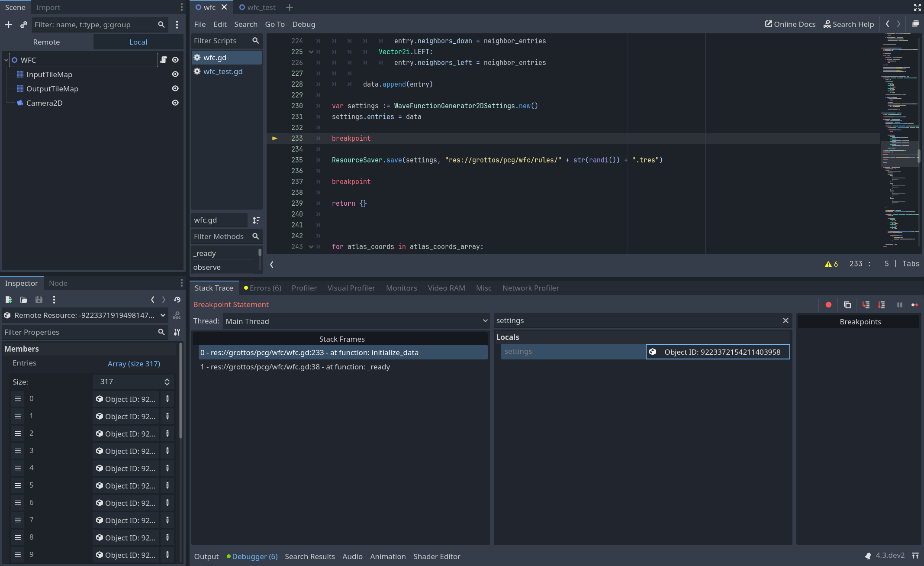Create a new resource in the Inspector
The height and width of the screenshot is (566, 924).
(9, 300)
